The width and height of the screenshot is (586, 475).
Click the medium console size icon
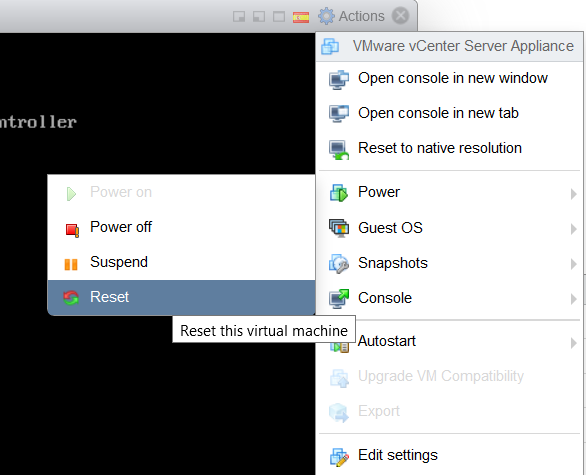coord(259,17)
